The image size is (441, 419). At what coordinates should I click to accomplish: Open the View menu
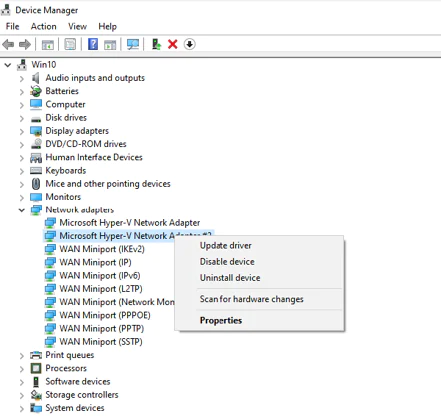pos(77,26)
